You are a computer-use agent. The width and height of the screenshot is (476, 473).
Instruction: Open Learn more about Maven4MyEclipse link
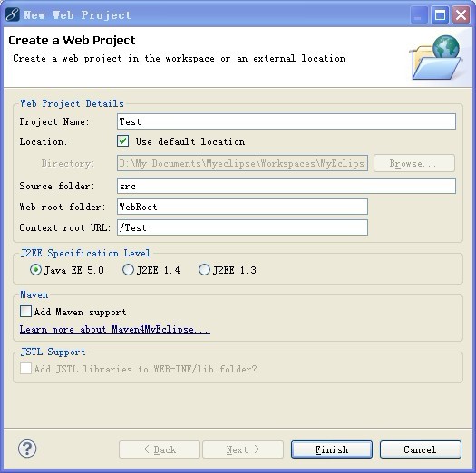pyautogui.click(x=115, y=329)
